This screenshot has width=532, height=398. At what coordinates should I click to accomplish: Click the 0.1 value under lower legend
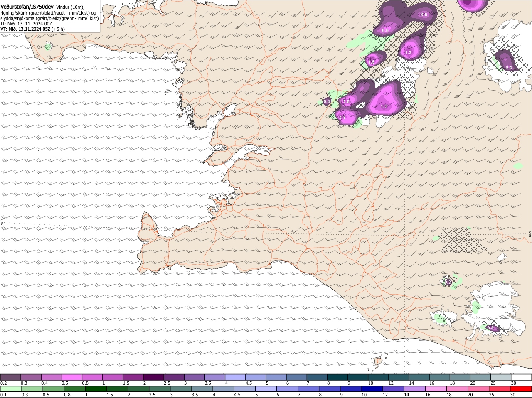[3, 395]
